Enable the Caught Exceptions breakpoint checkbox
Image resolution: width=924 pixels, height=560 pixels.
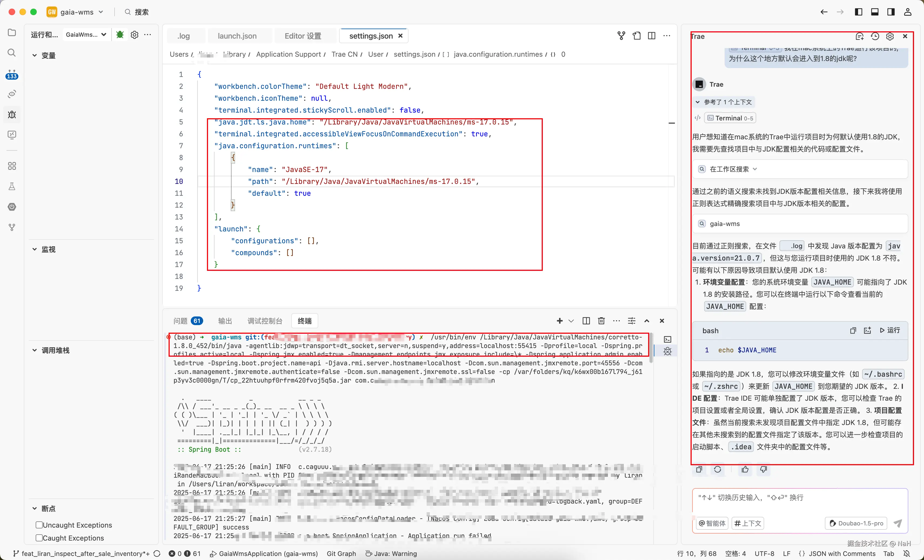(39, 538)
